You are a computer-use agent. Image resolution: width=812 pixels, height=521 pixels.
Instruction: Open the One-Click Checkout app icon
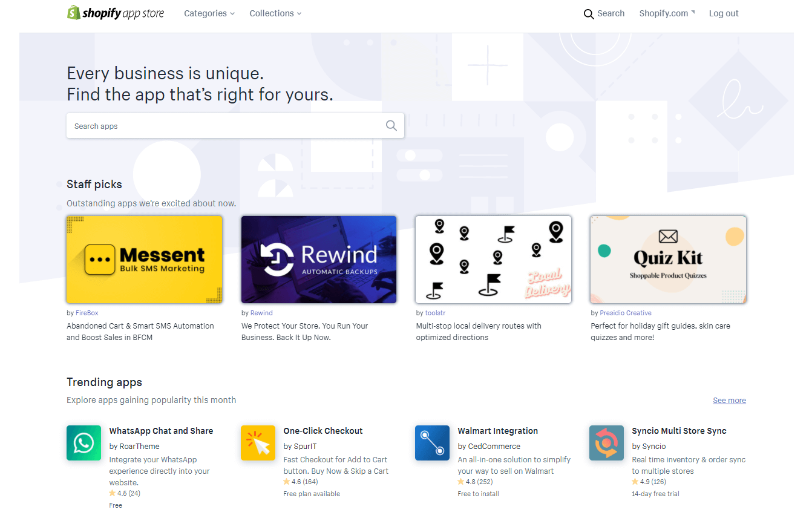(258, 443)
